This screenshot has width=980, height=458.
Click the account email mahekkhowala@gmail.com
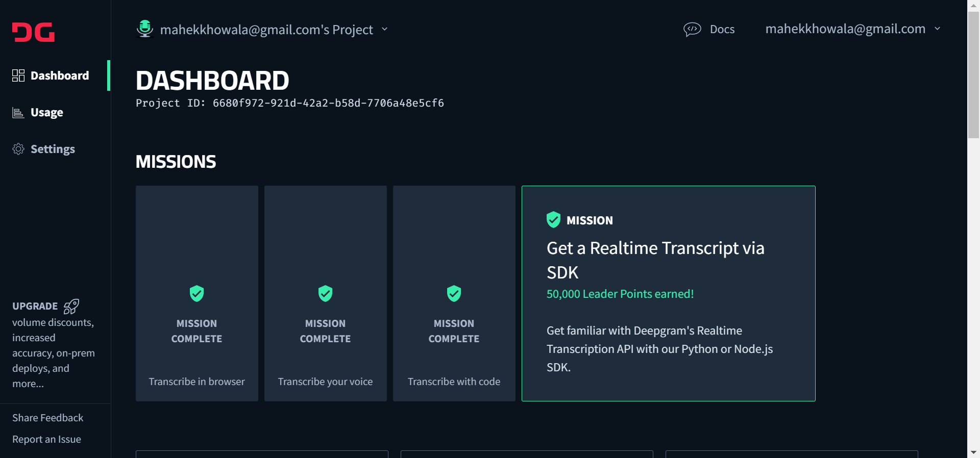click(x=845, y=29)
